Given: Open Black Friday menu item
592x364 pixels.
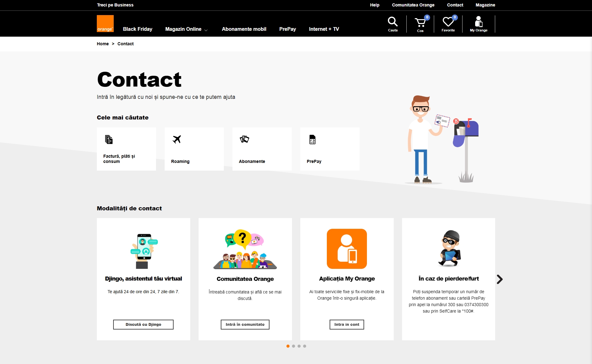Looking at the screenshot, I should point(138,29).
